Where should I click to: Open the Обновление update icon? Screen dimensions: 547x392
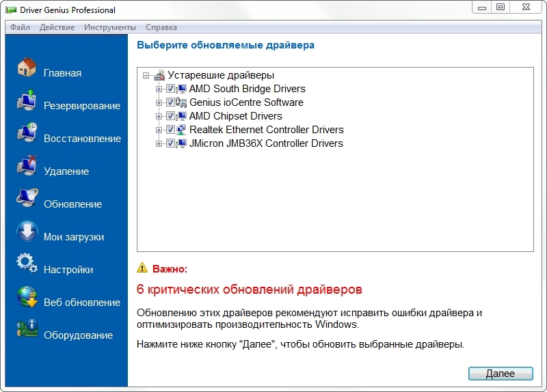pyautogui.click(x=27, y=199)
